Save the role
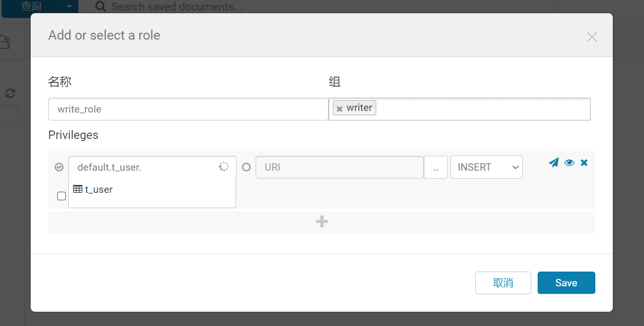The height and width of the screenshot is (326, 644). point(566,283)
